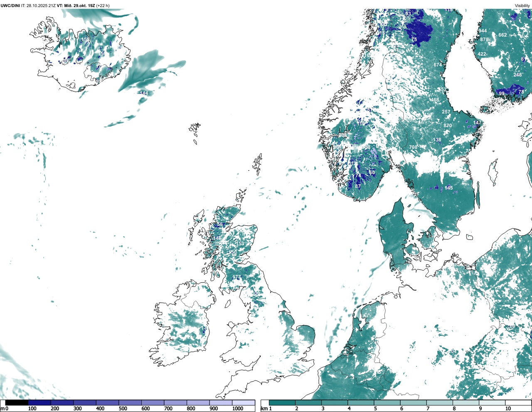Click value '99' in dark blue Finnish area

[502, 94]
